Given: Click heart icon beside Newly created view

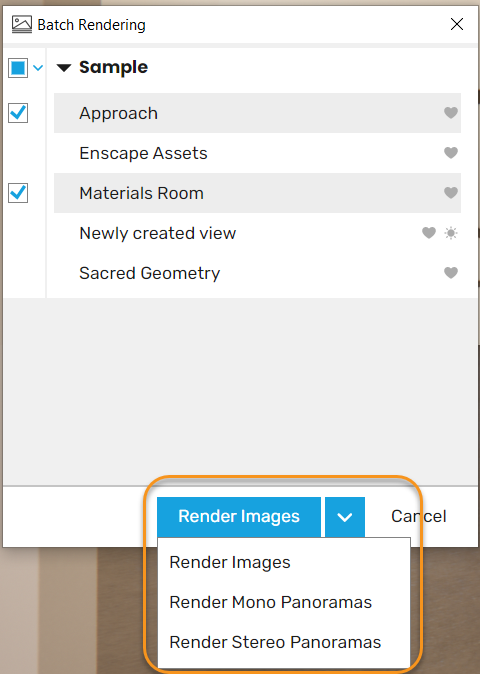Looking at the screenshot, I should pos(428,233).
